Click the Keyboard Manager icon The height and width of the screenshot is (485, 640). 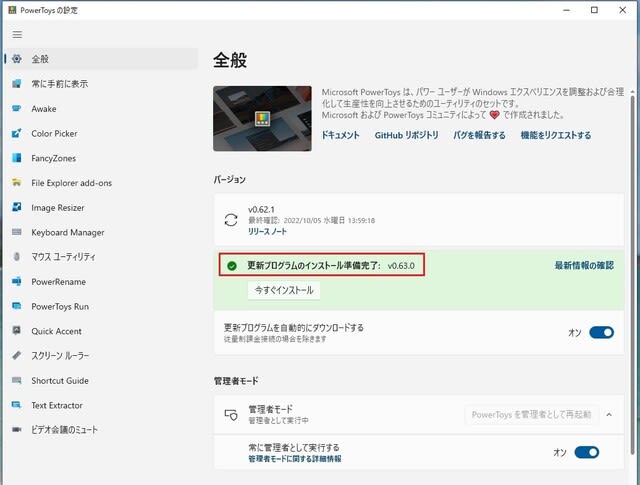click(x=17, y=232)
